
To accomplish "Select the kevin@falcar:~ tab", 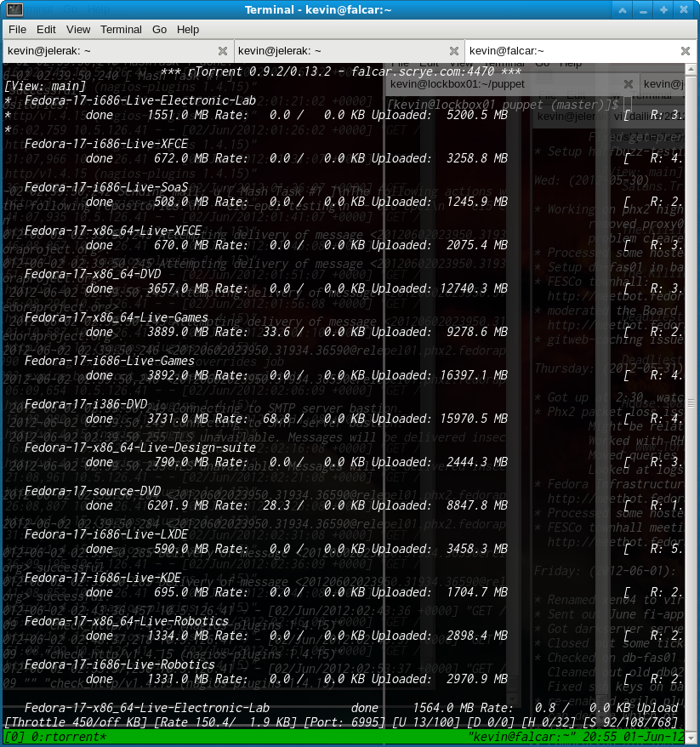I will (580, 51).
